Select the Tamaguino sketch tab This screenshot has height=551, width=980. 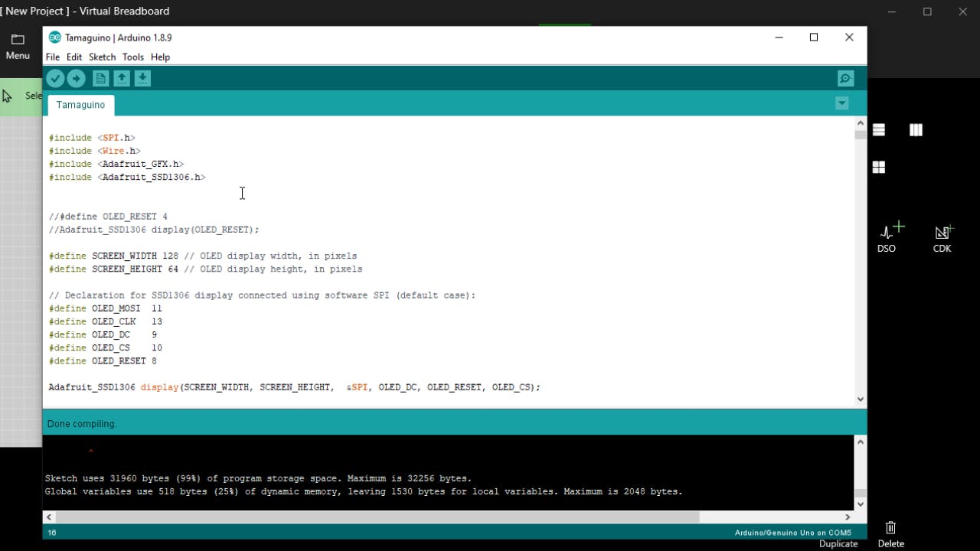(x=80, y=105)
